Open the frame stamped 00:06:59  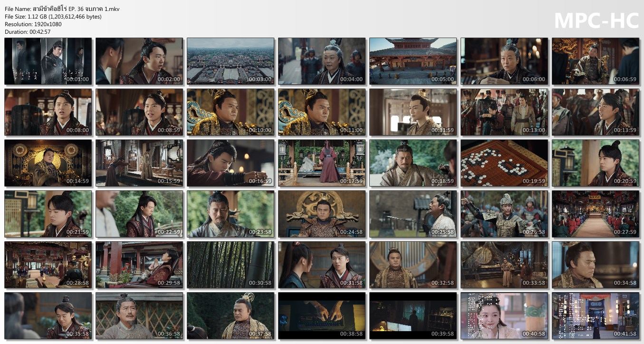pyautogui.click(x=596, y=61)
